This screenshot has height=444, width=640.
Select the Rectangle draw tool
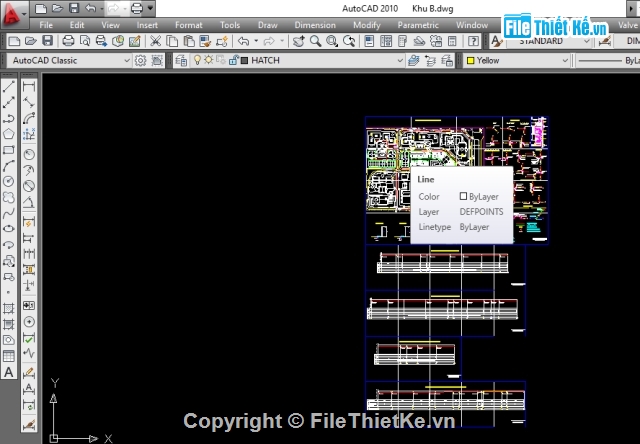pyautogui.click(x=9, y=150)
